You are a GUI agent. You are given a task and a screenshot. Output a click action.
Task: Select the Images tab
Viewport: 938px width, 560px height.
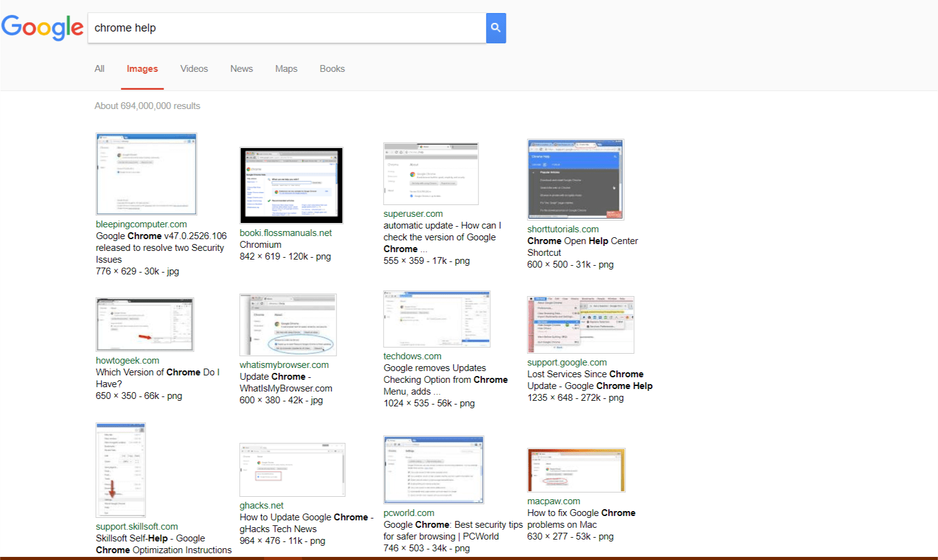tap(143, 69)
